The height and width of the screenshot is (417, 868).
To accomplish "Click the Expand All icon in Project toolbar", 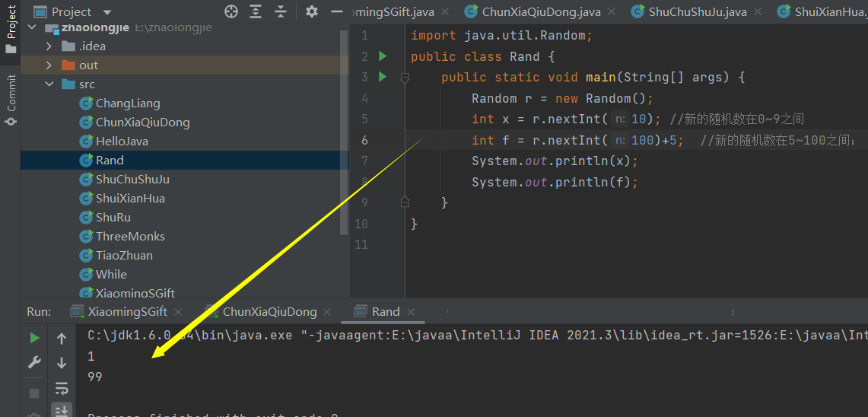I will [255, 11].
